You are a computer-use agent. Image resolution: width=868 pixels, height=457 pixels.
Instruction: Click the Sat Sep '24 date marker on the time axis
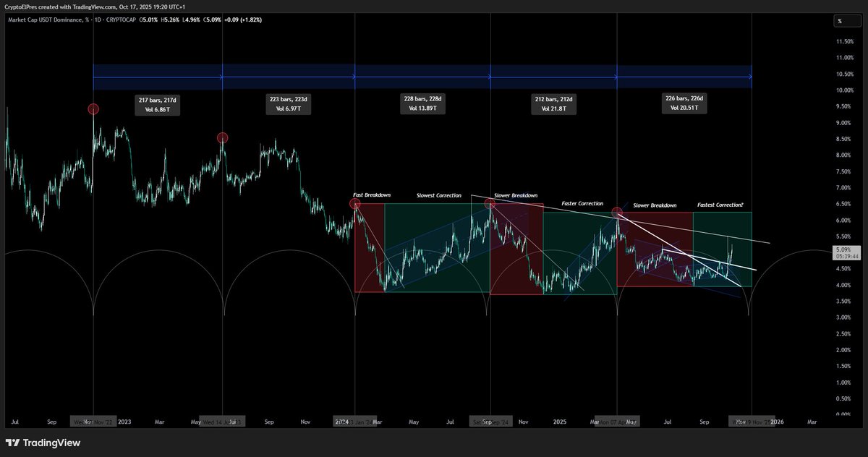(x=490, y=421)
